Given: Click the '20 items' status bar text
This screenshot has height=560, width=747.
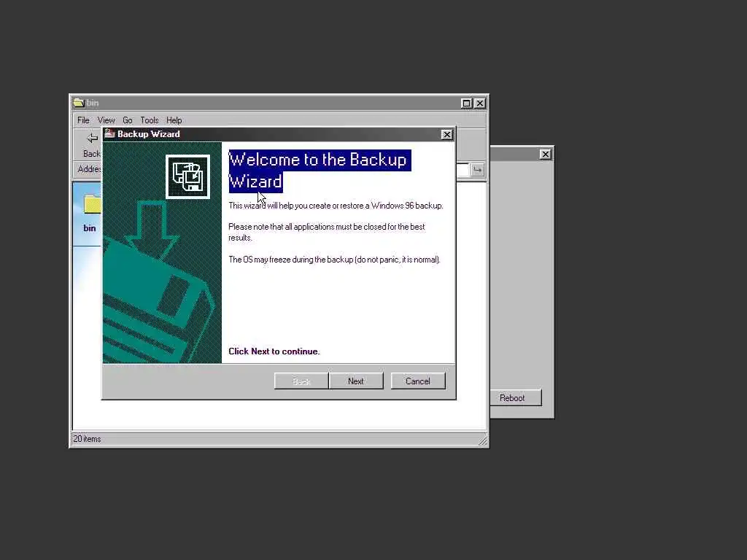Looking at the screenshot, I should pos(88,439).
